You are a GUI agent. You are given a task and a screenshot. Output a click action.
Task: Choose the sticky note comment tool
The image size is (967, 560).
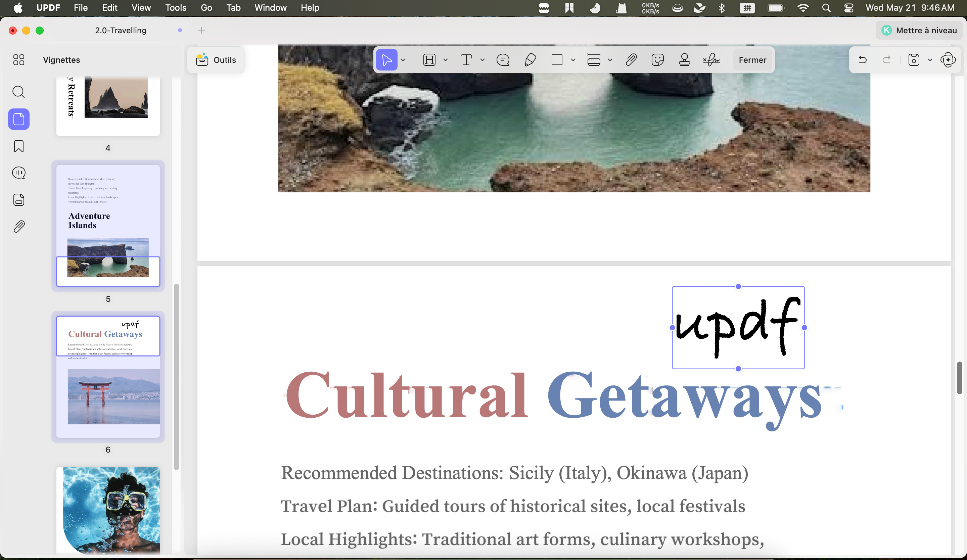coord(503,60)
